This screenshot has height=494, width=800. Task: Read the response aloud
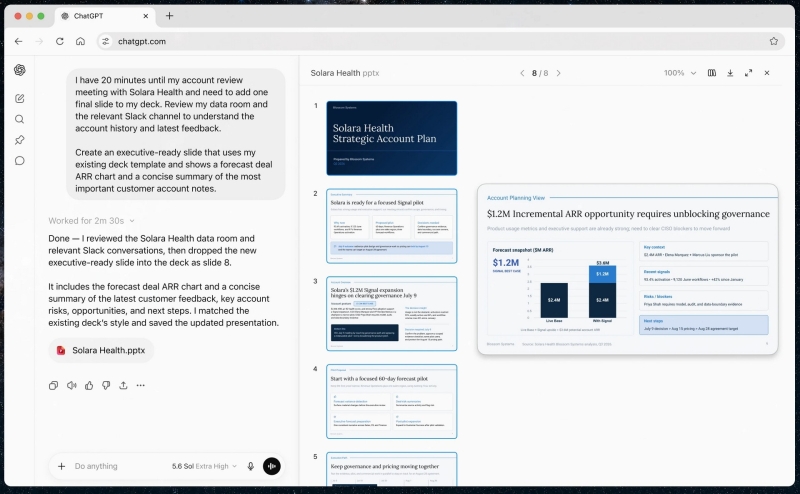tap(71, 385)
